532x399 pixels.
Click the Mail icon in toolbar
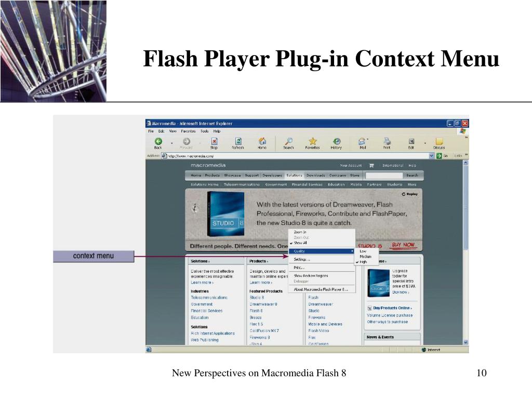click(x=362, y=141)
